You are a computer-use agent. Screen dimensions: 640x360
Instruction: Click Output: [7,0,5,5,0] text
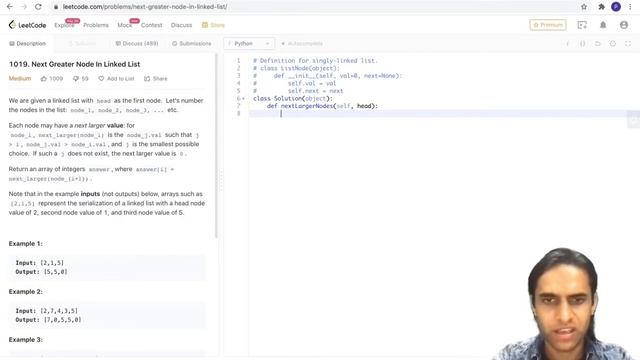(48, 320)
